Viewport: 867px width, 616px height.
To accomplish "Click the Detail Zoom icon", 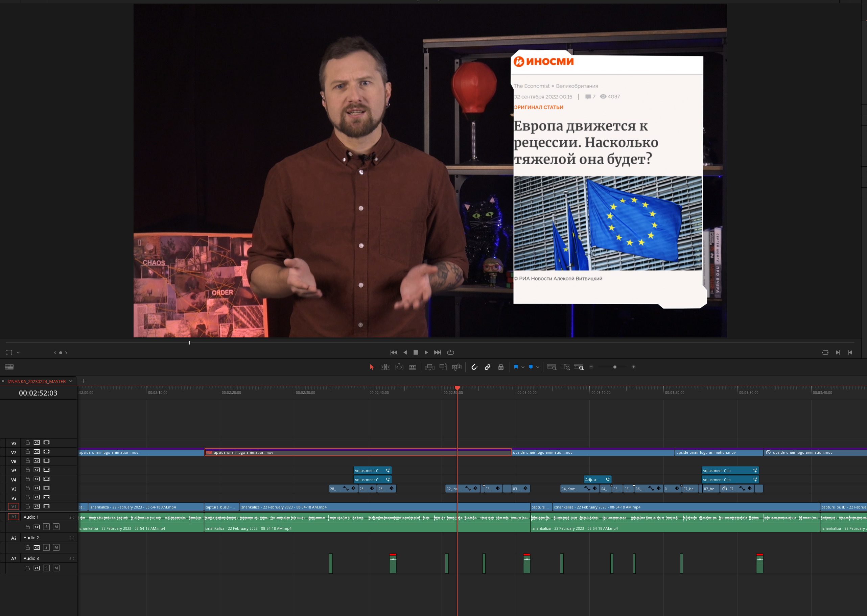I will coord(565,367).
